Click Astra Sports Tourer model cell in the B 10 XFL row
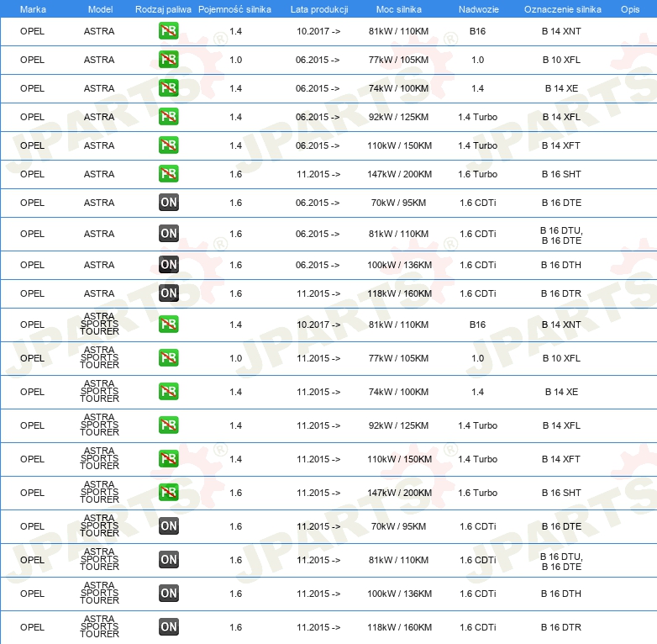 pyautogui.click(x=99, y=358)
